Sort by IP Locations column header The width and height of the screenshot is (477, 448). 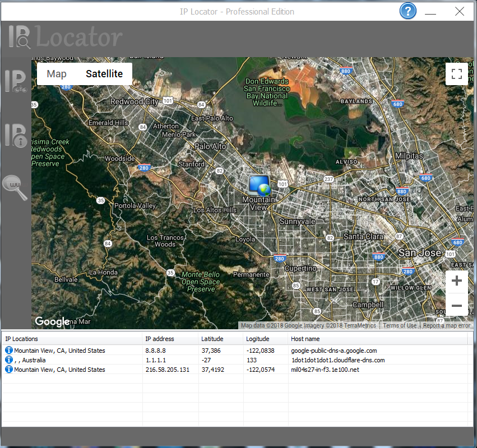pyautogui.click(x=72, y=339)
